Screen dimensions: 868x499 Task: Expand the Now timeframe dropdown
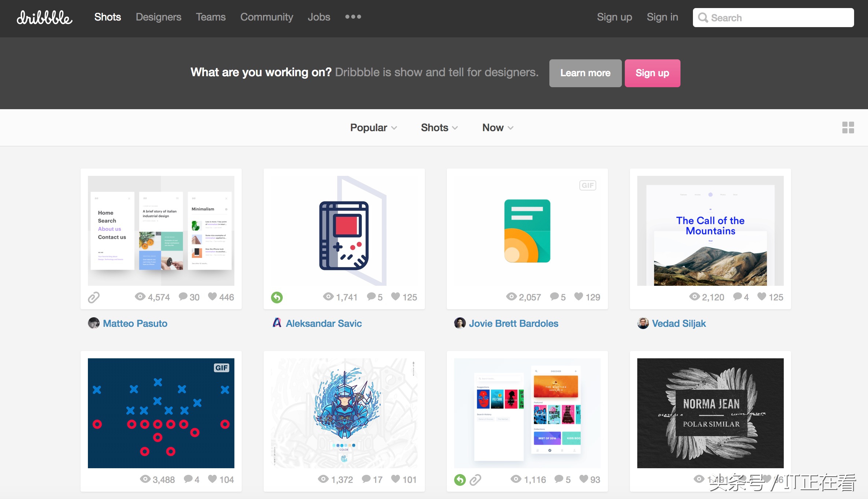click(x=498, y=127)
